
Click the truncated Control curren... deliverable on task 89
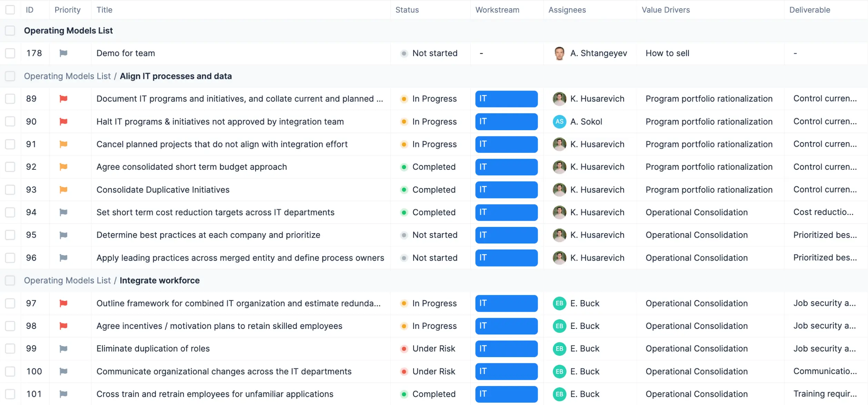point(825,99)
